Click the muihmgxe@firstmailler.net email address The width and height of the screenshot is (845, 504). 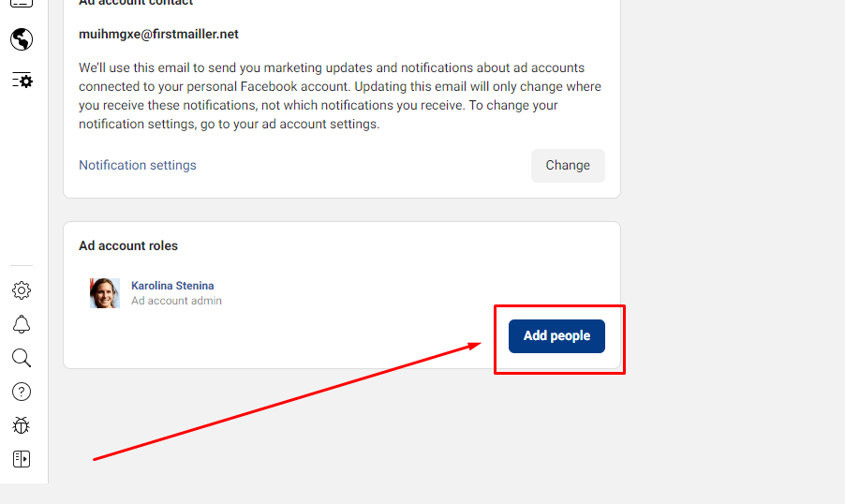click(x=158, y=34)
